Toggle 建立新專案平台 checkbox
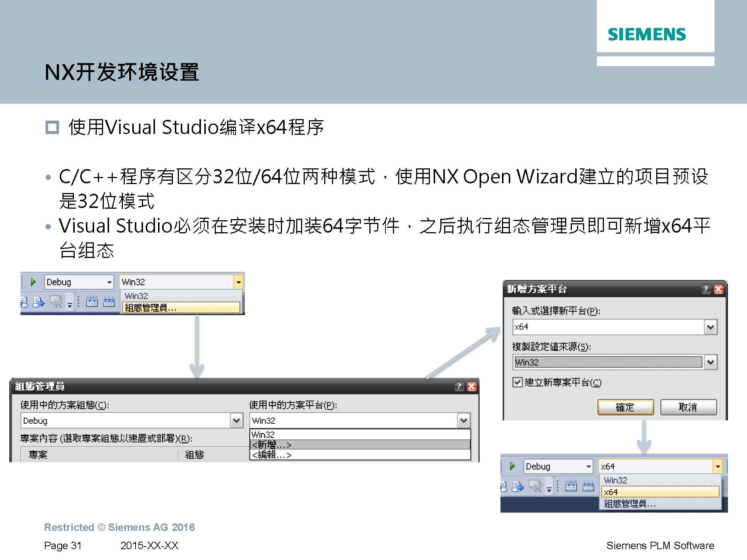Image resolution: width=747 pixels, height=560 pixels. [x=517, y=382]
